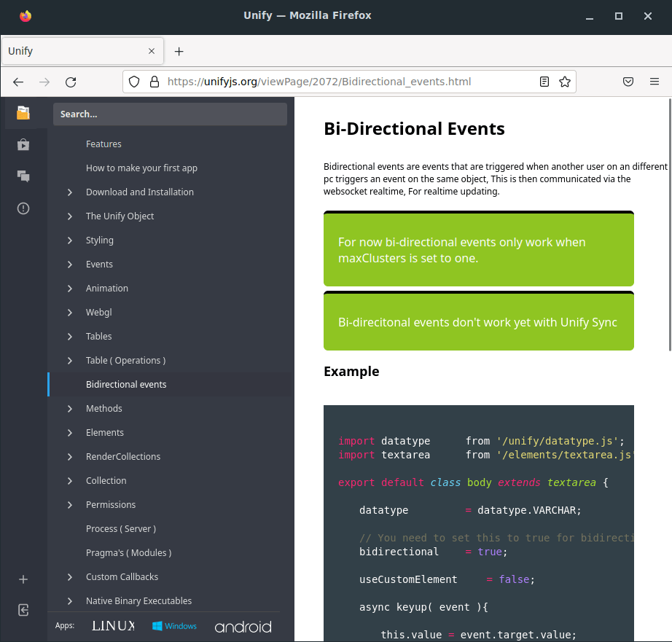Image resolution: width=672 pixels, height=642 pixels.
Task: Bookmark this page with the star
Action: (x=565, y=82)
